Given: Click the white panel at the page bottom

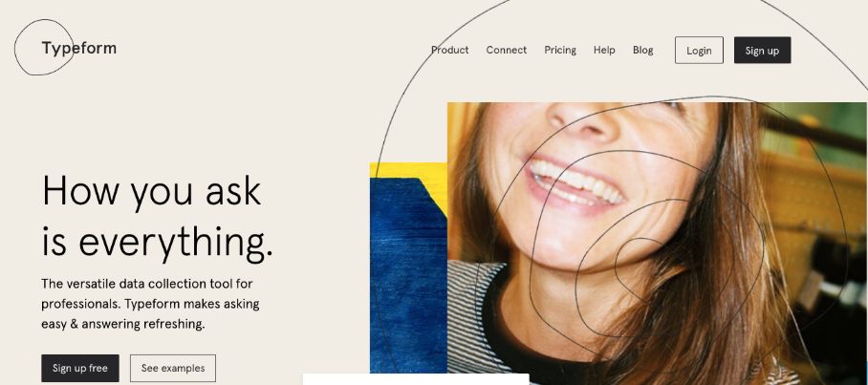Looking at the screenshot, I should (416, 379).
